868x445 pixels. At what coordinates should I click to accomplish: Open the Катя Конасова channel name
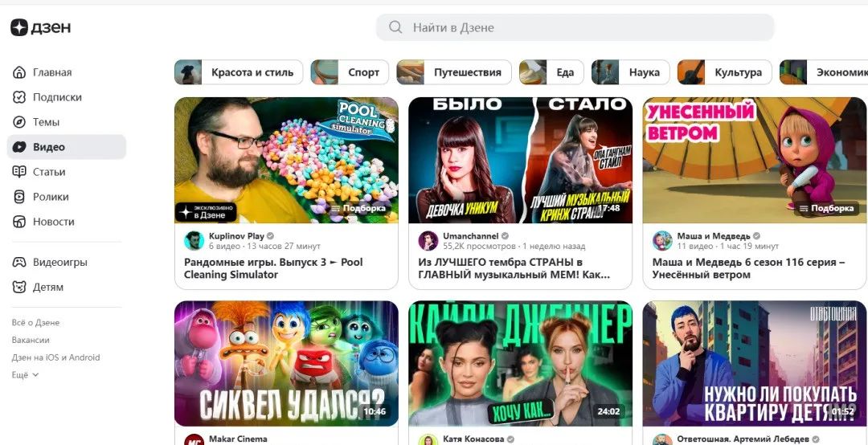473,439
